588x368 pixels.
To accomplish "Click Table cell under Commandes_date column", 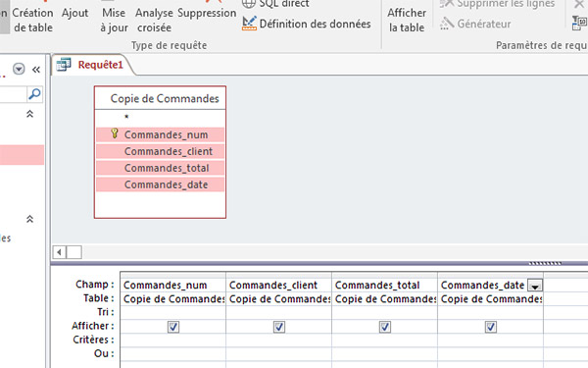I will pyautogui.click(x=490, y=299).
